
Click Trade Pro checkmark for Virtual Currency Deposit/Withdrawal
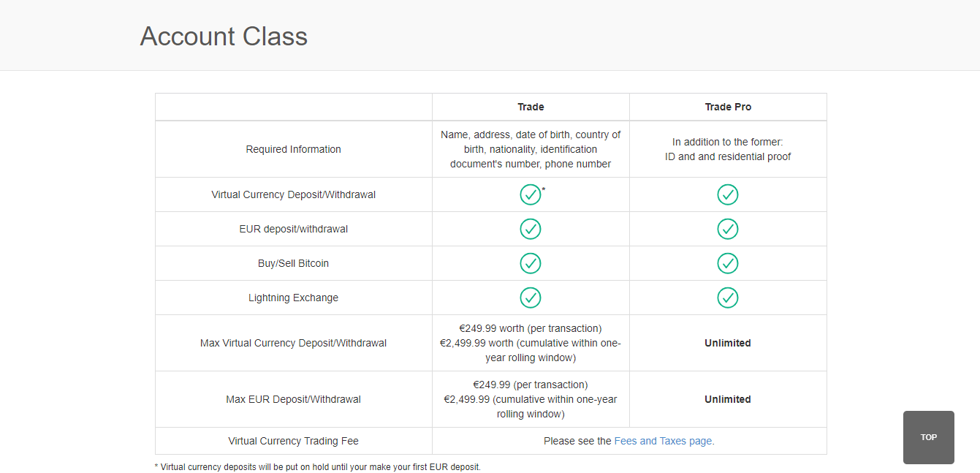(x=727, y=195)
